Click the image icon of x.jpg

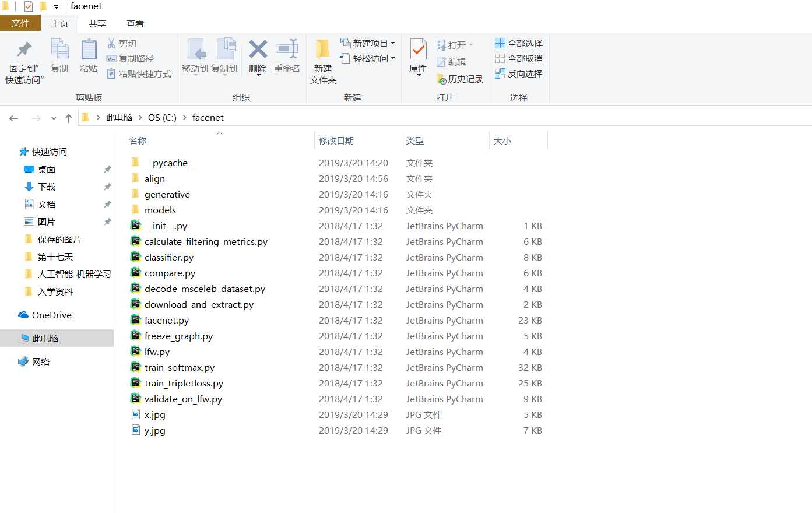click(x=135, y=414)
